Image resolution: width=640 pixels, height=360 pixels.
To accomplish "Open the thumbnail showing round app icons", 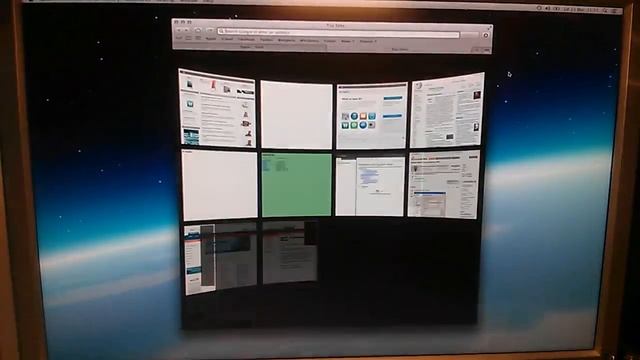I will click(371, 116).
